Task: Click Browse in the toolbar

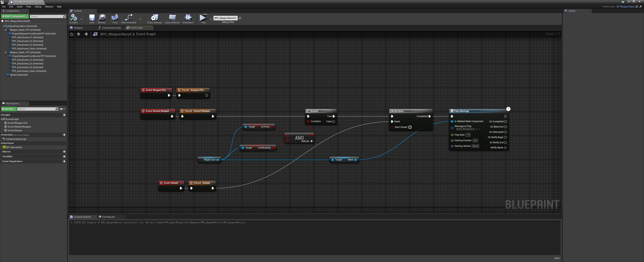Action: point(101,18)
